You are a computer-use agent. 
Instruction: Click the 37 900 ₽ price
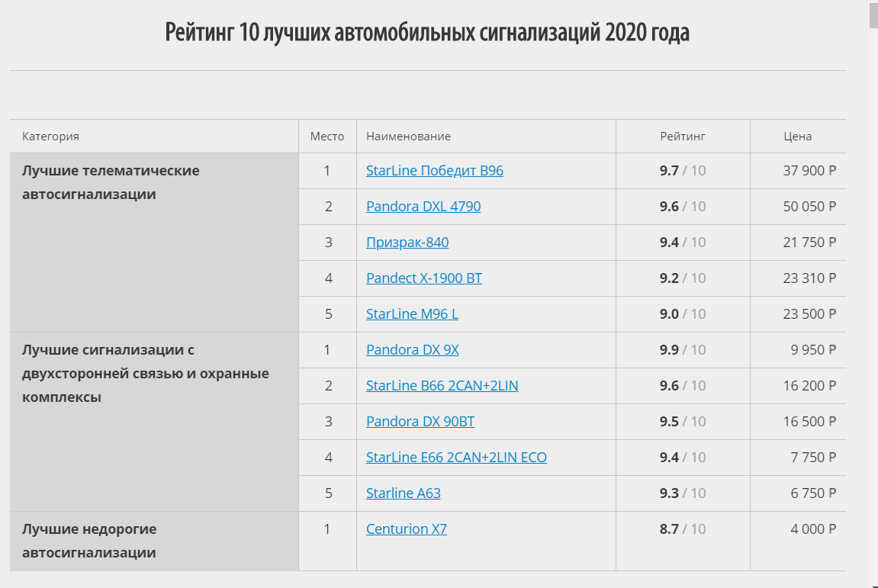809,171
